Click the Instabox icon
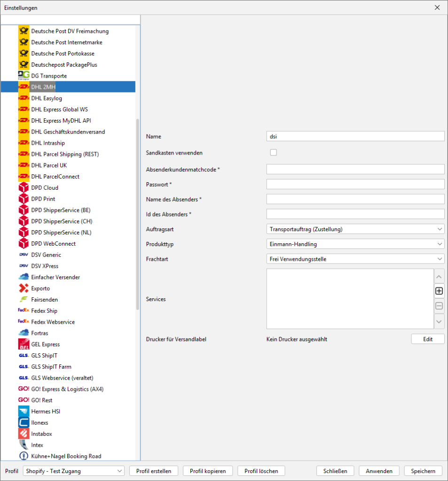This screenshot has height=481, width=448. [x=24, y=434]
